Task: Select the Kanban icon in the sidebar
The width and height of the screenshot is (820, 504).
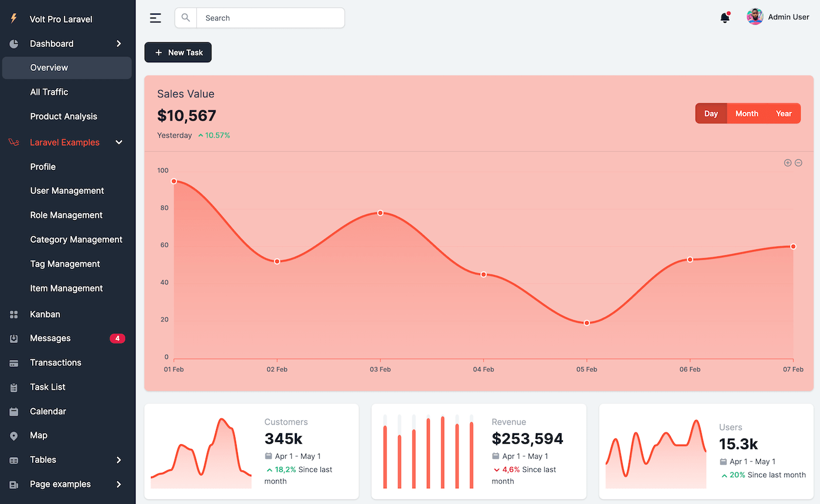Action: click(x=14, y=314)
